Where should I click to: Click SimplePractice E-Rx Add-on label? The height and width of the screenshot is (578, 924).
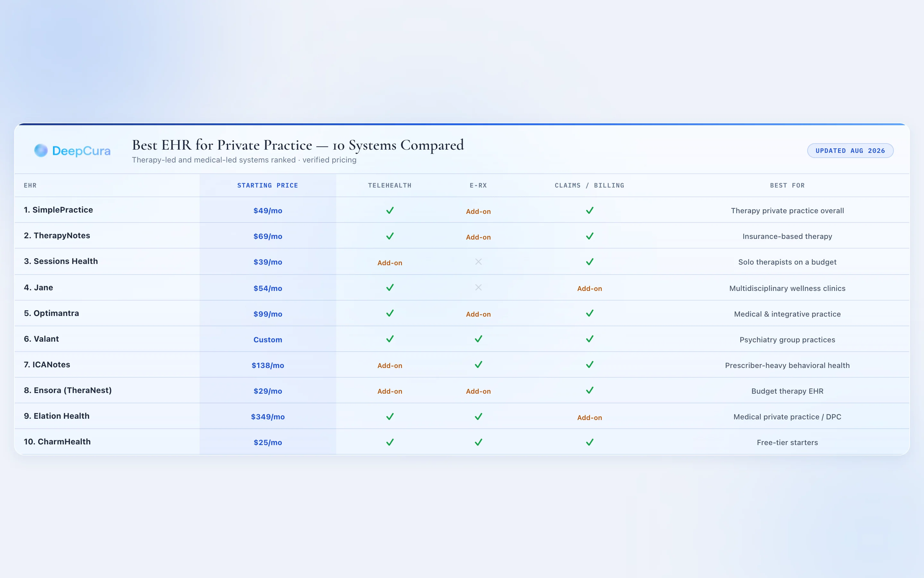[x=478, y=211]
